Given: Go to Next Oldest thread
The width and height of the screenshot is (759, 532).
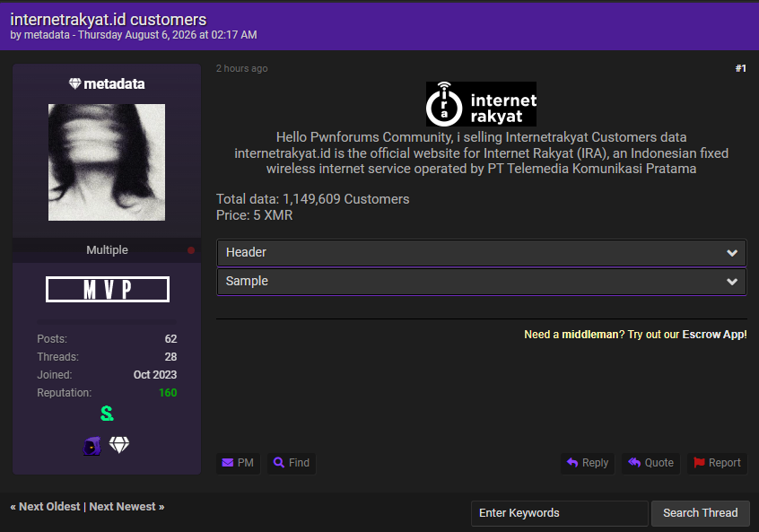Looking at the screenshot, I should tap(49, 507).
